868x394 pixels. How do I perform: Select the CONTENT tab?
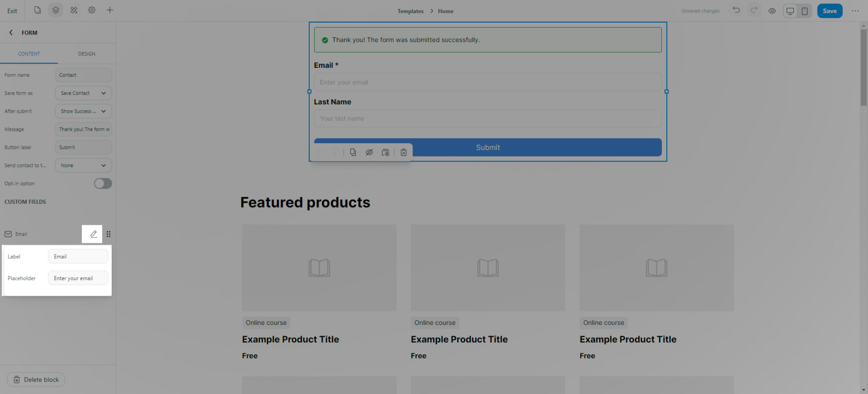(x=29, y=54)
